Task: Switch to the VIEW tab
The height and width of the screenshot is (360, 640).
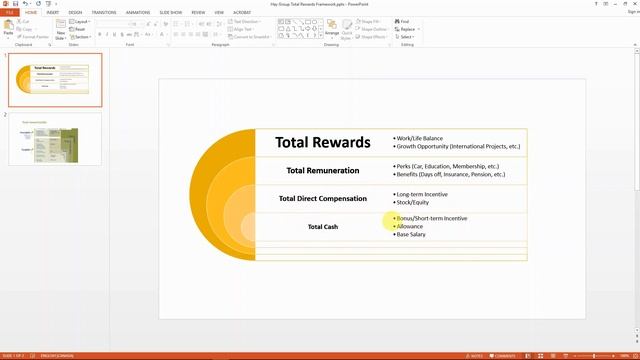Action: 219,13
